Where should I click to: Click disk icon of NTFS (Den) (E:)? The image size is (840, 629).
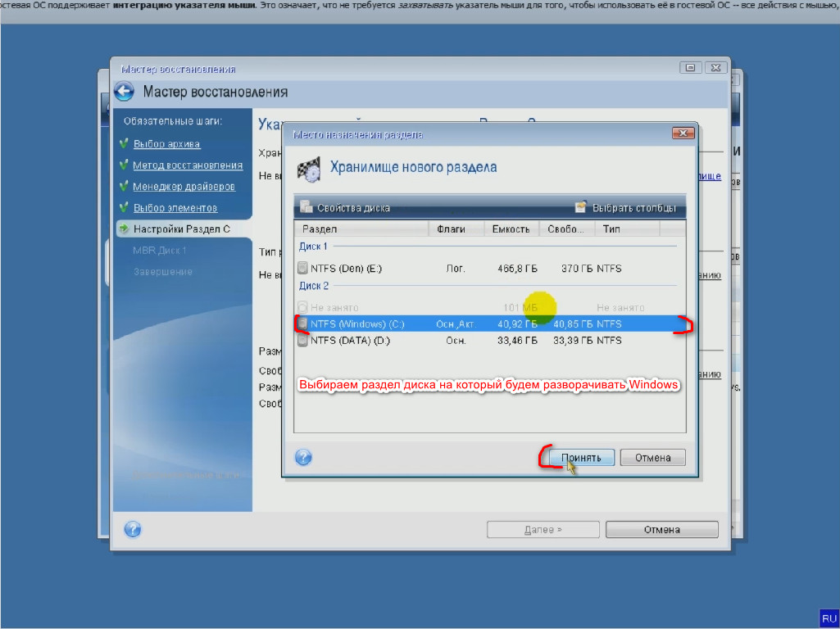[303, 268]
